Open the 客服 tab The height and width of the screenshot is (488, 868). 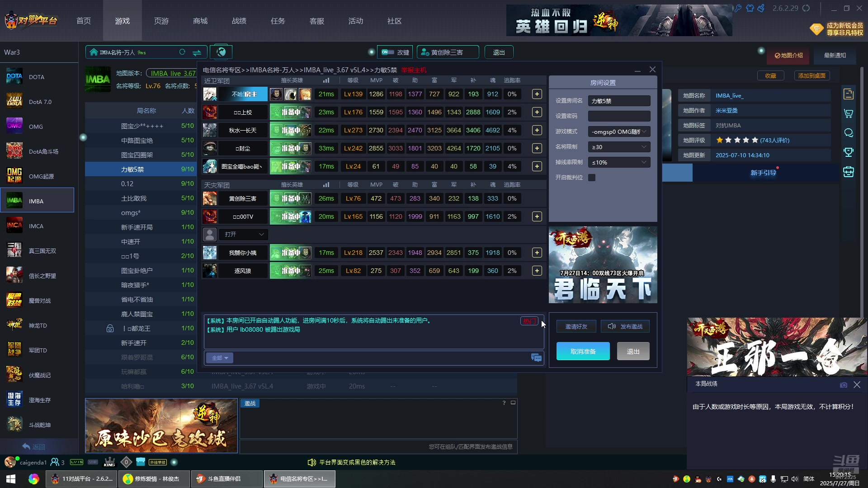click(x=317, y=21)
